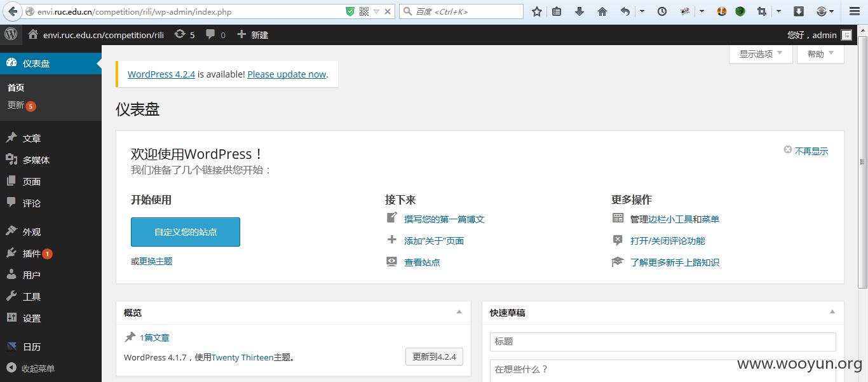Open the browser hamburger menu
This screenshot has width=868, height=382.
point(855,11)
